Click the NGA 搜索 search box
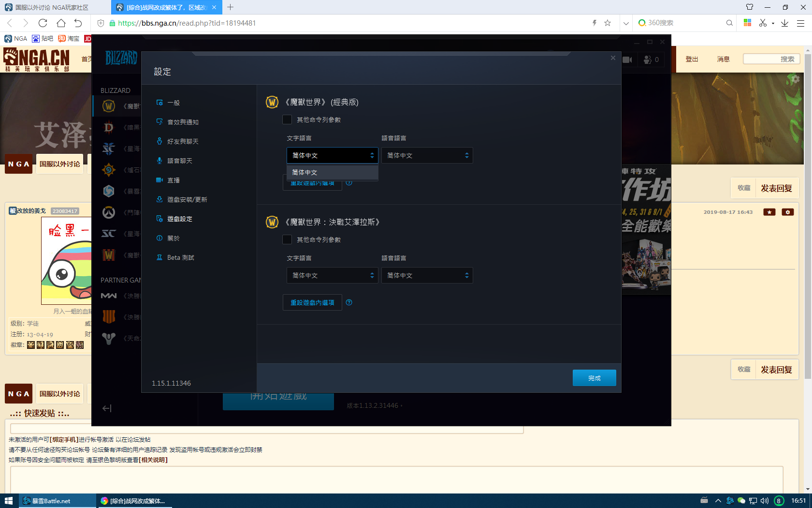812x508 pixels. (771, 59)
